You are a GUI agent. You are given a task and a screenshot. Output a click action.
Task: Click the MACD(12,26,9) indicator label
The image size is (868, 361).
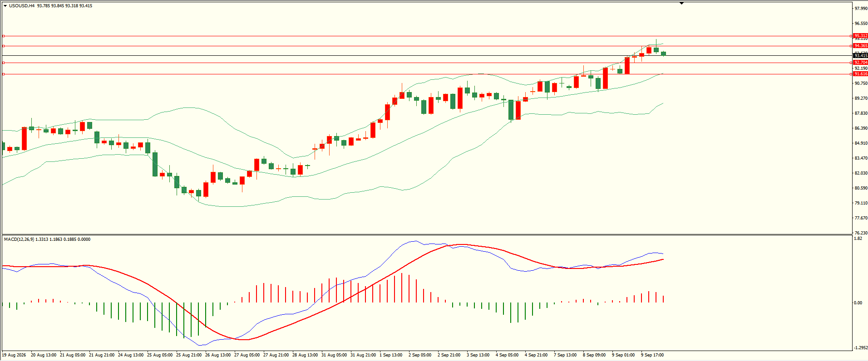(x=19, y=239)
